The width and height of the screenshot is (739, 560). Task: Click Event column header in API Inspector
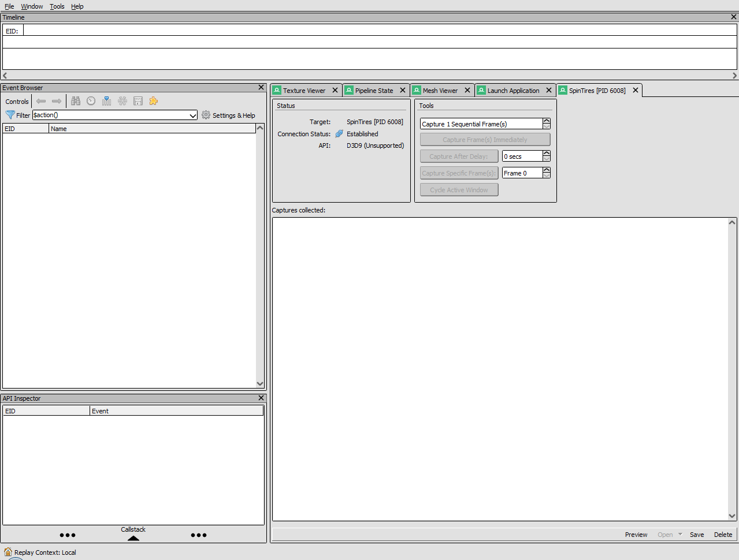pos(176,410)
